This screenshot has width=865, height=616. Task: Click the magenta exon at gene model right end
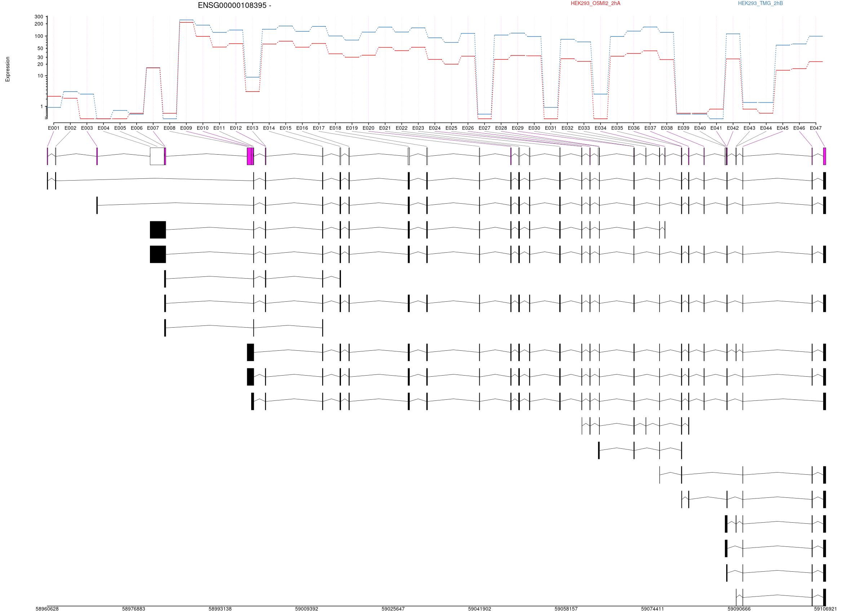pyautogui.click(x=824, y=156)
